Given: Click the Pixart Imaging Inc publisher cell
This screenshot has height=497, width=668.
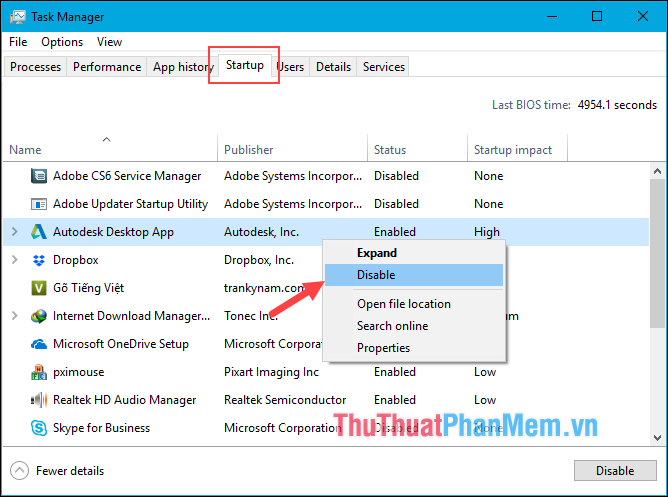Looking at the screenshot, I should coord(271,372).
